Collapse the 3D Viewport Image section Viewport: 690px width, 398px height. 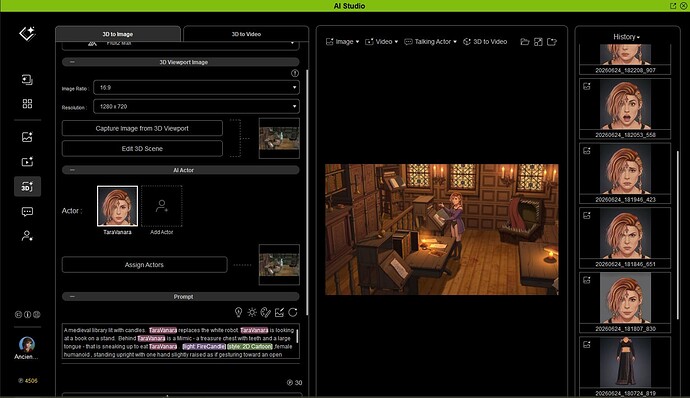tap(72, 62)
